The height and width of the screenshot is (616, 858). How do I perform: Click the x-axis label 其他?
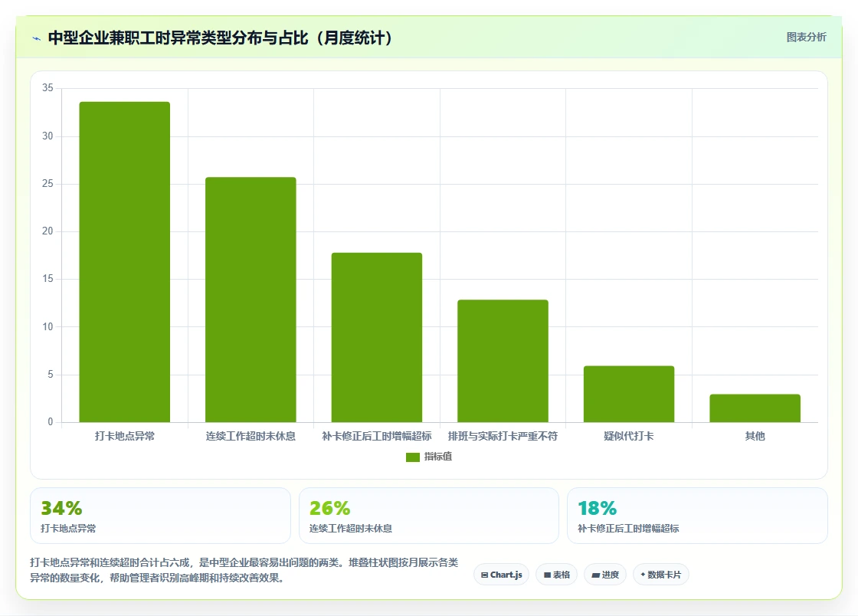coord(755,436)
